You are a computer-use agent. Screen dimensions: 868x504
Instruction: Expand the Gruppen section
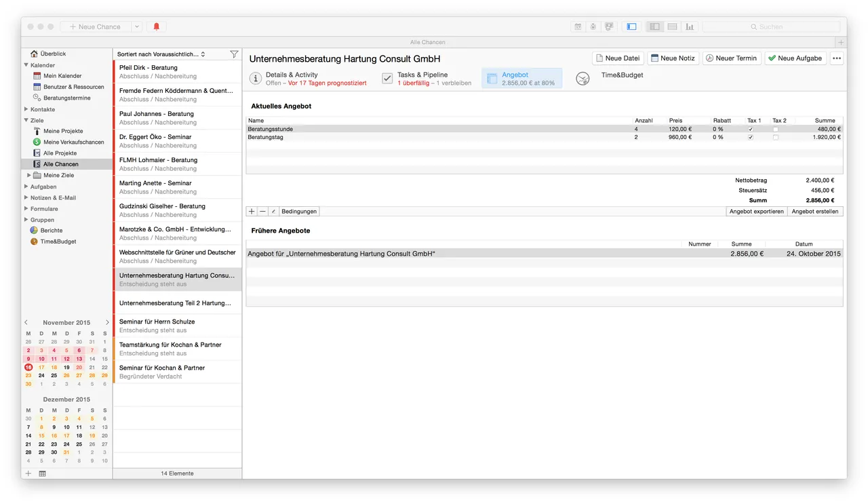coord(26,220)
